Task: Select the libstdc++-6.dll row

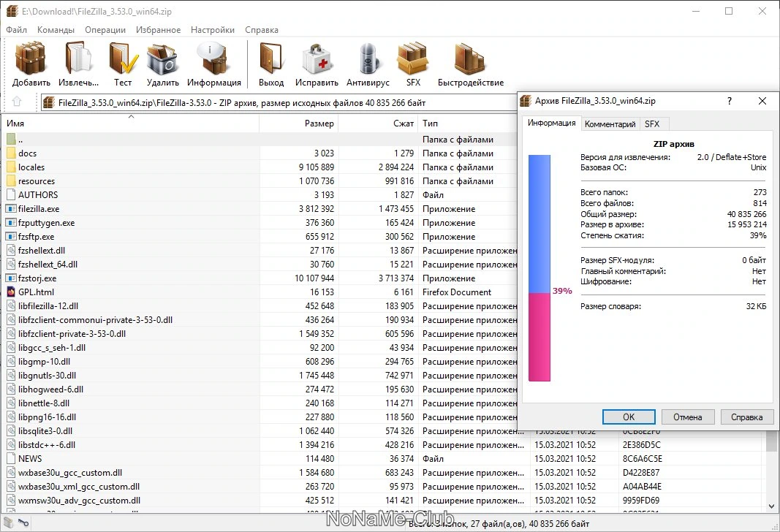Action: [382, 445]
